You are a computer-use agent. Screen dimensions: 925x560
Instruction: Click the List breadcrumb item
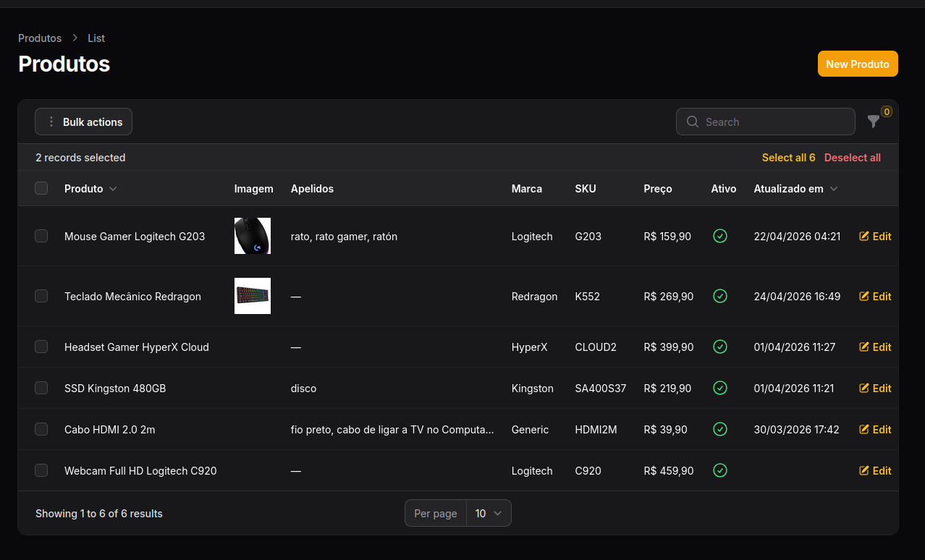pyautogui.click(x=96, y=38)
